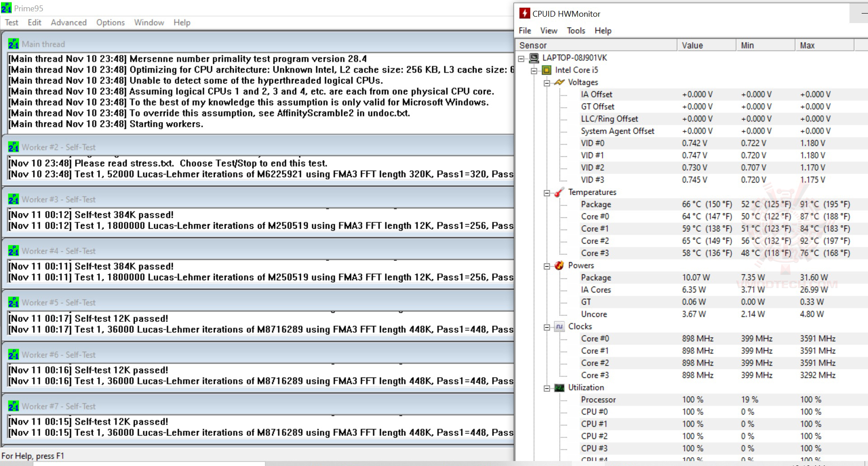
Task: Click the thermometer icon next to Temperatures
Action: click(x=559, y=192)
